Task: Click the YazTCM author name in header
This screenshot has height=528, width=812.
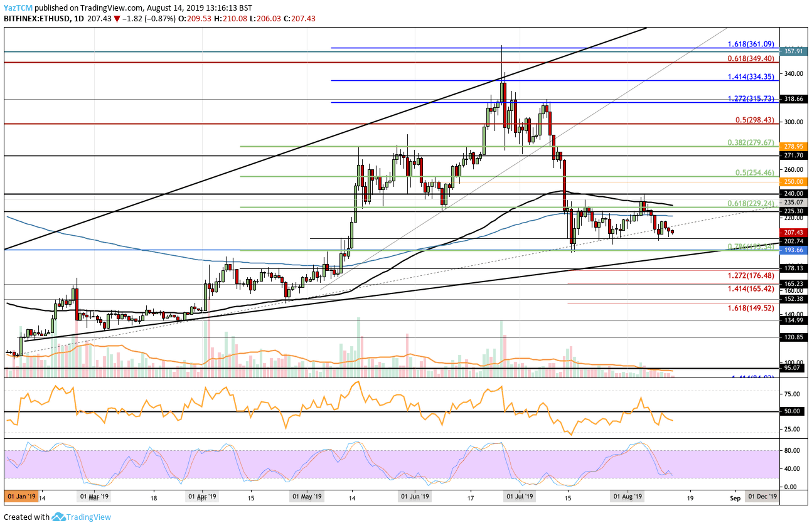Action: [19, 7]
